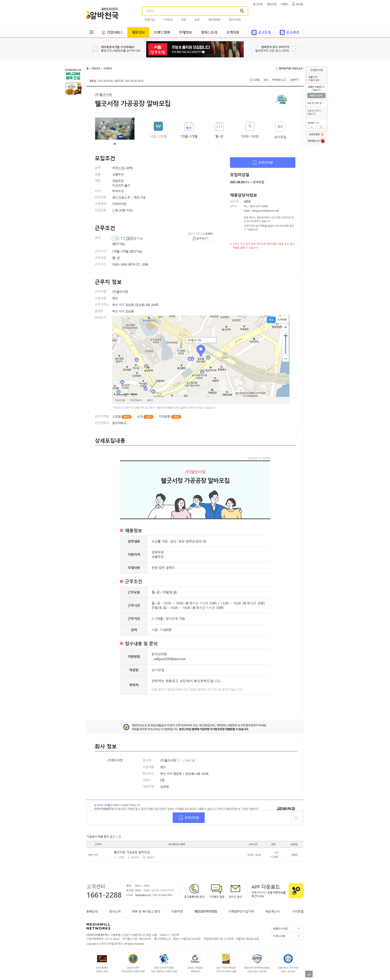Toggle 관심기업 for the company
Screen dimensions: 390x980
click(x=189, y=760)
